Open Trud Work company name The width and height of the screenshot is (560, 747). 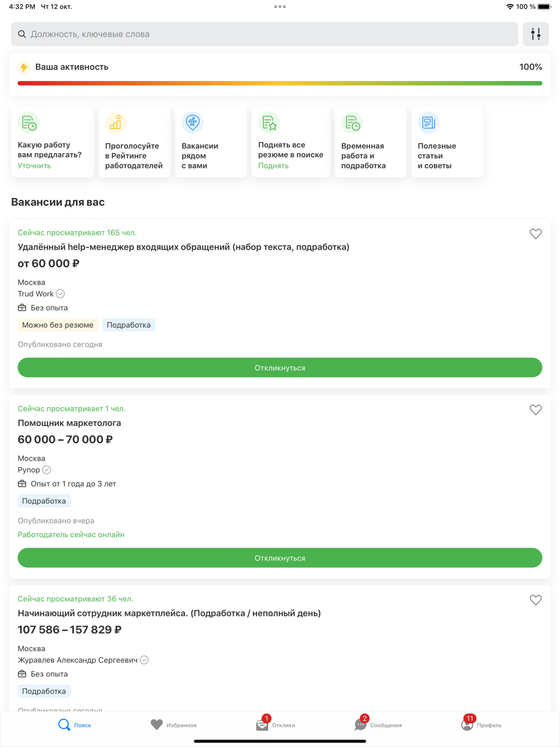click(36, 294)
